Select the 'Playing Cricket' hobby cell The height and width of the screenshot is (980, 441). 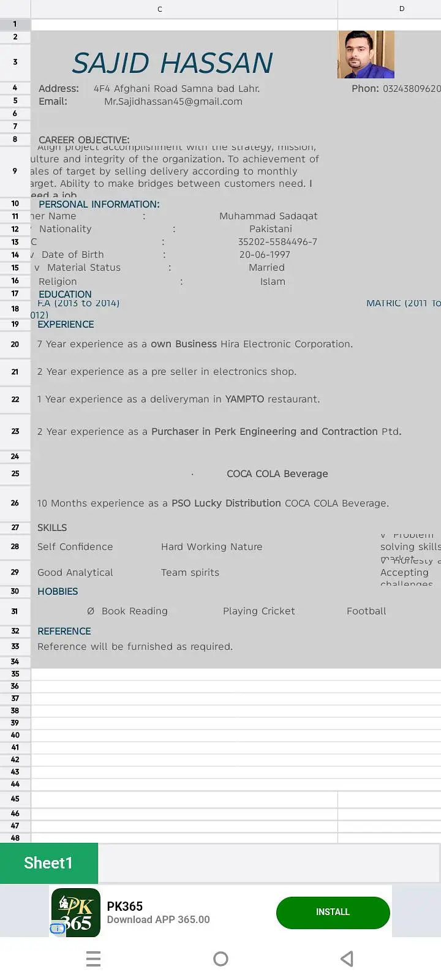tap(258, 611)
